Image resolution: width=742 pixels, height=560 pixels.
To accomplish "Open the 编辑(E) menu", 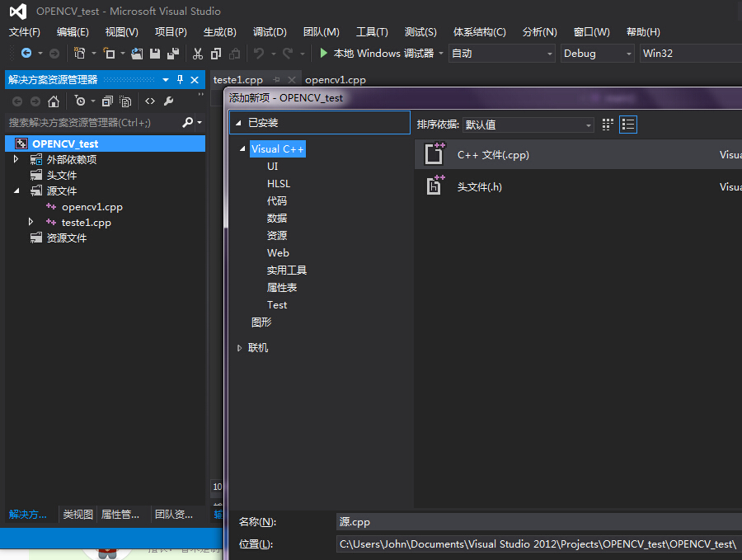I will 73,31.
